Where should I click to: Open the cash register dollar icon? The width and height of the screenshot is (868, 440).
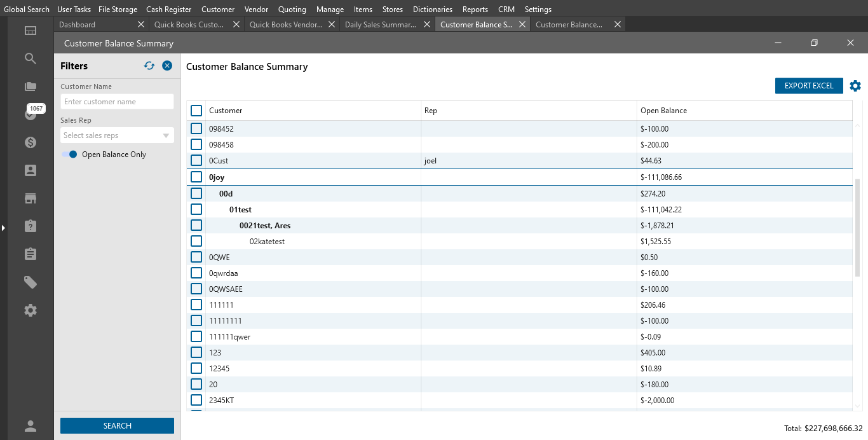coord(31,142)
